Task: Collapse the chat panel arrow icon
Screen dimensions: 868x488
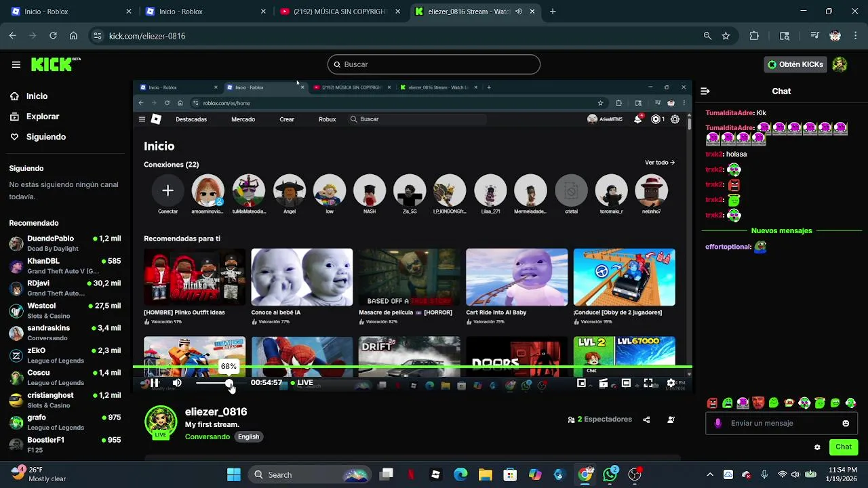Action: click(x=705, y=91)
